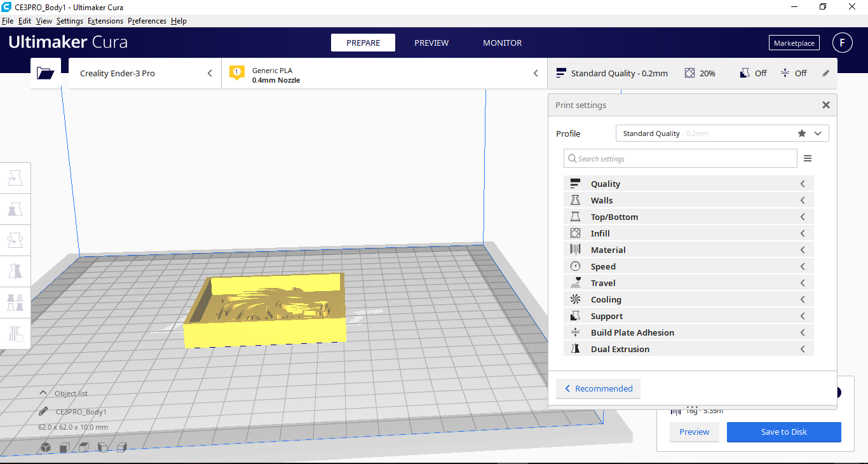Click the pencil icon beside CE3PRO_Body1
868x464 pixels.
43,411
